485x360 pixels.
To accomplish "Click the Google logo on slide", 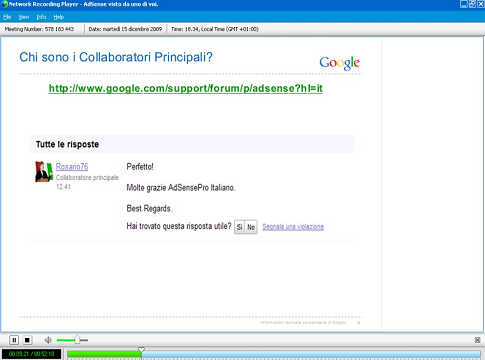I will (339, 63).
